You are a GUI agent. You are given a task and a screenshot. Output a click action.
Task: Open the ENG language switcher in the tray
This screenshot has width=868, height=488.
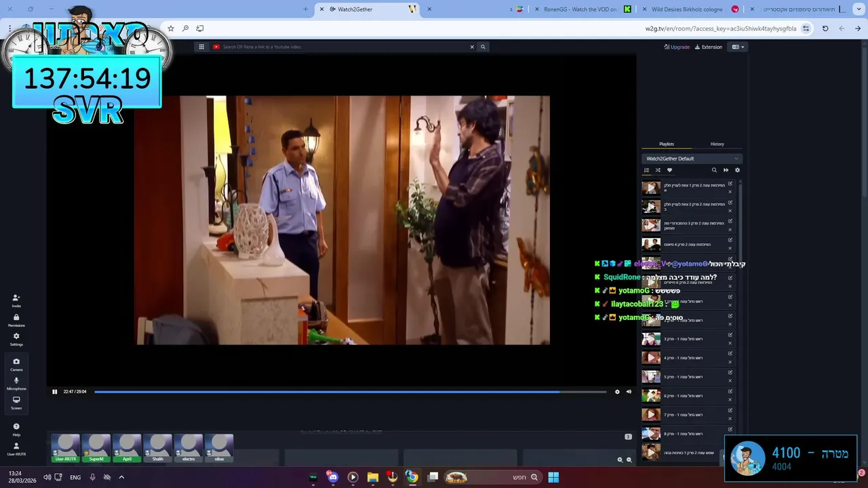tap(75, 477)
